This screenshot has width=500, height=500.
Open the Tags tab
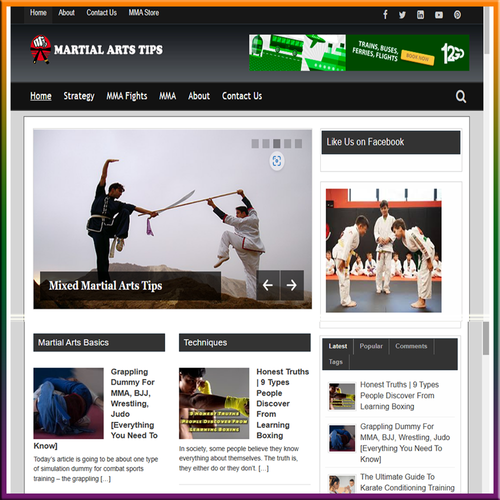pos(335,362)
